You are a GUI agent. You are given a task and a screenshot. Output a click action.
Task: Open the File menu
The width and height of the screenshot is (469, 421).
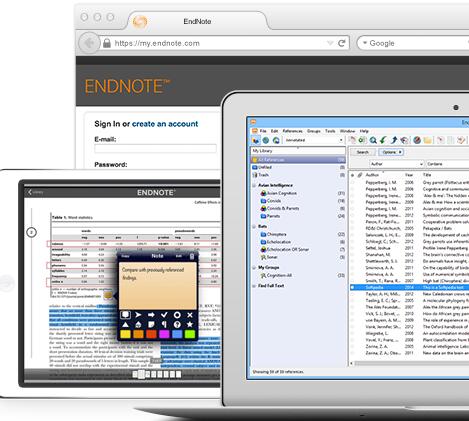pyautogui.click(x=263, y=131)
